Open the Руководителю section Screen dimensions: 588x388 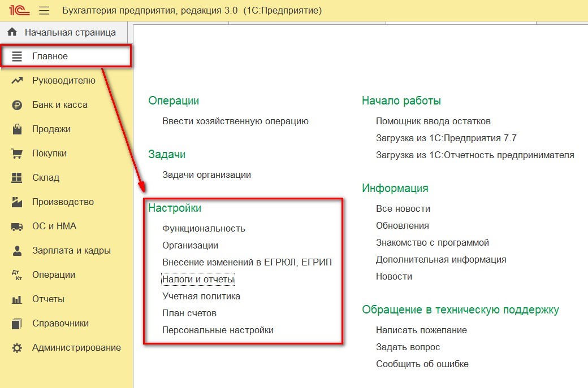pyautogui.click(x=66, y=81)
